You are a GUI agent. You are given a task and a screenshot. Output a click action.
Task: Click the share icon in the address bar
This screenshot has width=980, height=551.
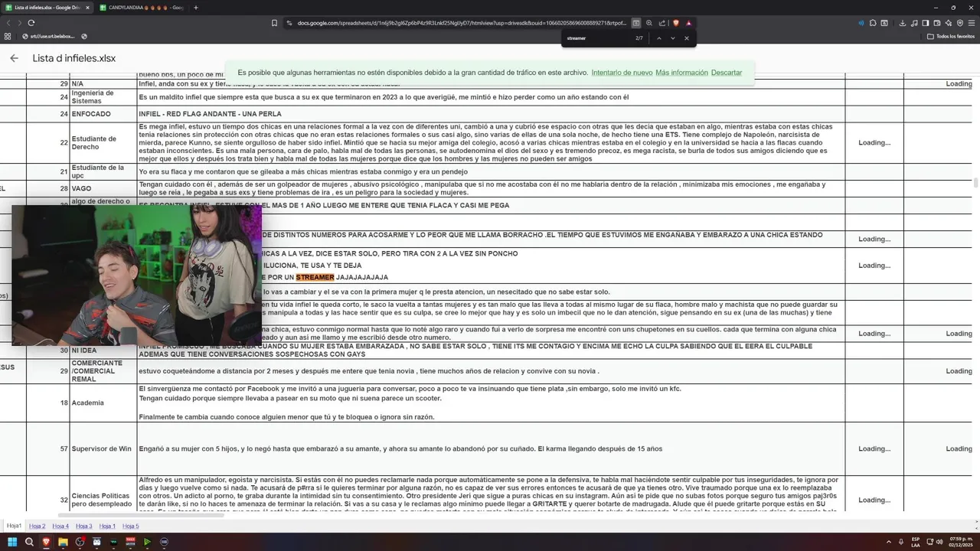point(662,23)
